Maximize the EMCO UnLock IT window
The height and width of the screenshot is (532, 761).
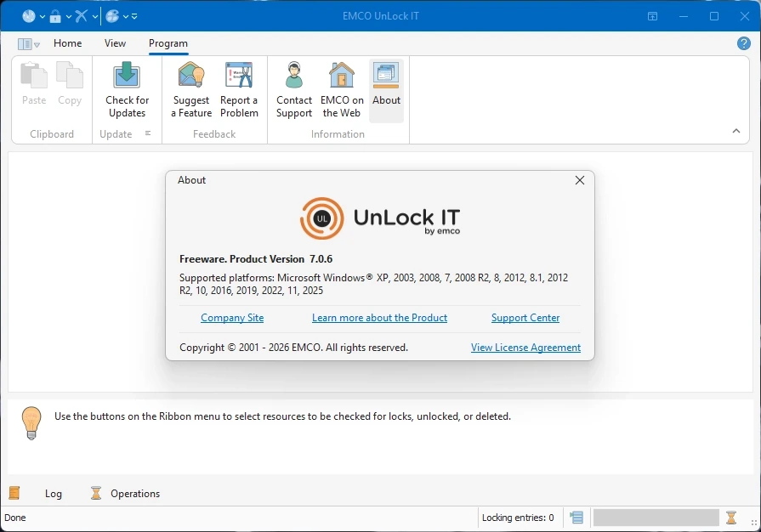click(714, 16)
